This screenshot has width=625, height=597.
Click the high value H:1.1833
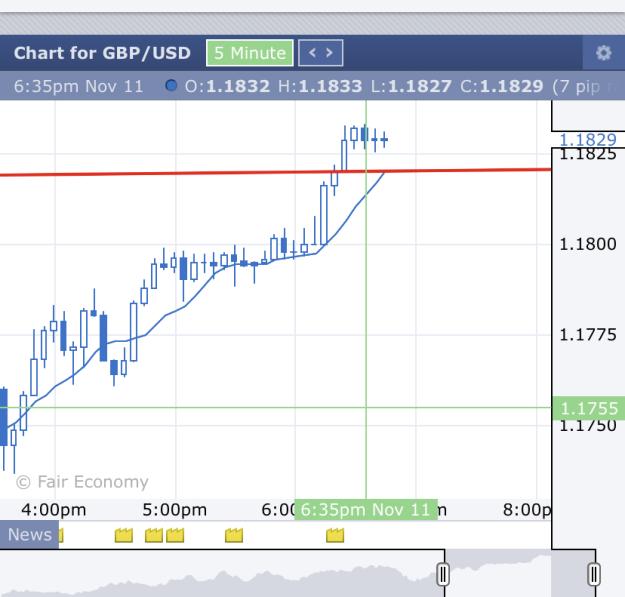pos(320,86)
